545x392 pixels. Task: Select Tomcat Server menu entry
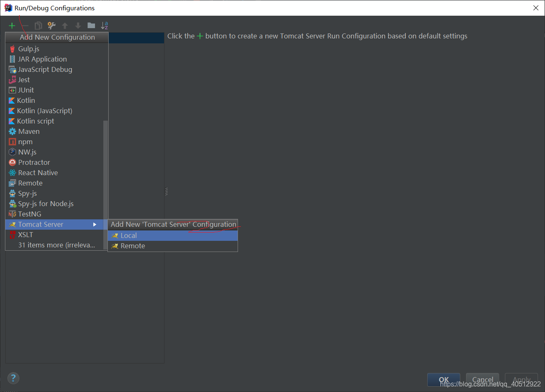(x=54, y=224)
